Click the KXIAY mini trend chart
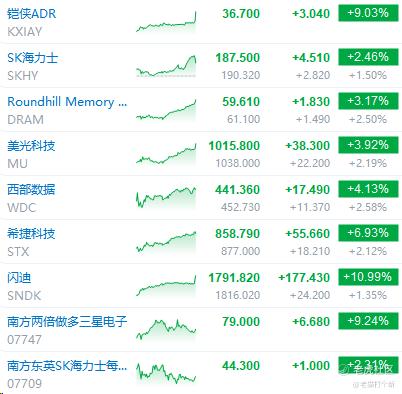 pyautogui.click(x=166, y=22)
